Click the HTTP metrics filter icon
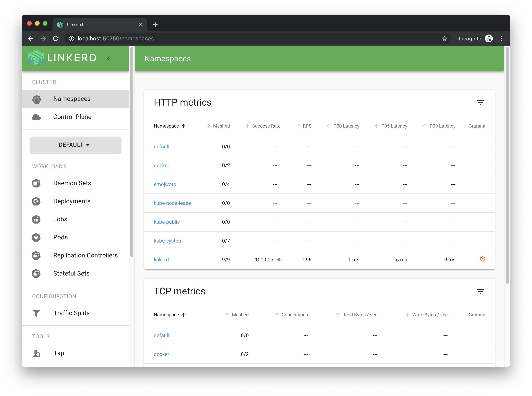 pos(480,102)
